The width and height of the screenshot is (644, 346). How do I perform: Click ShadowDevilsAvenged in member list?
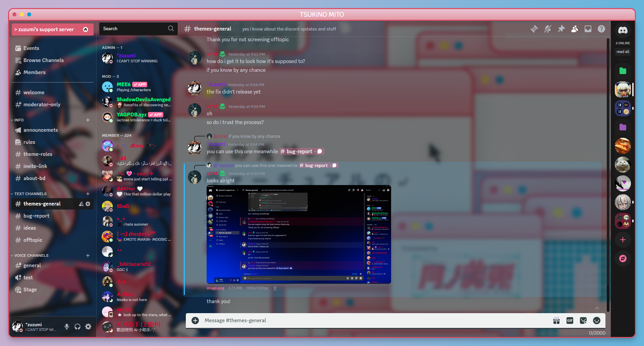click(138, 102)
